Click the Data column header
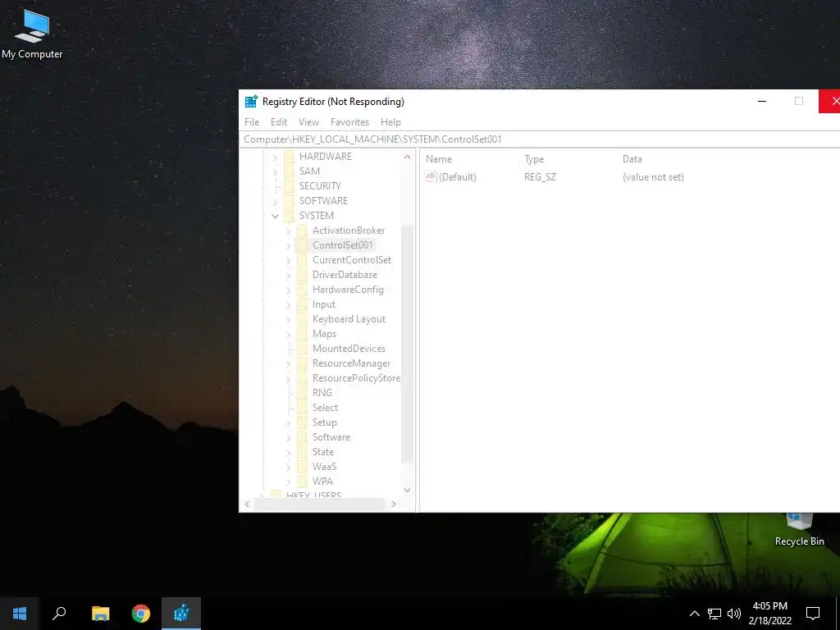Image resolution: width=840 pixels, height=630 pixels. [x=632, y=159]
